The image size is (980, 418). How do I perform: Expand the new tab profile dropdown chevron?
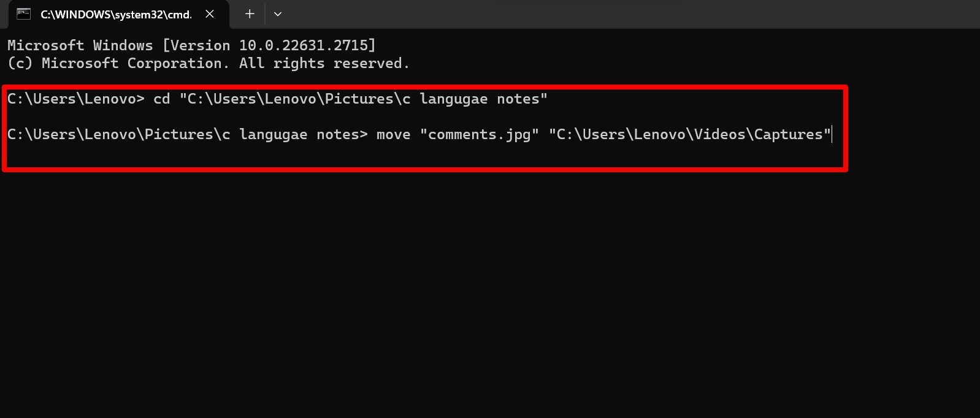pyautogui.click(x=278, y=13)
